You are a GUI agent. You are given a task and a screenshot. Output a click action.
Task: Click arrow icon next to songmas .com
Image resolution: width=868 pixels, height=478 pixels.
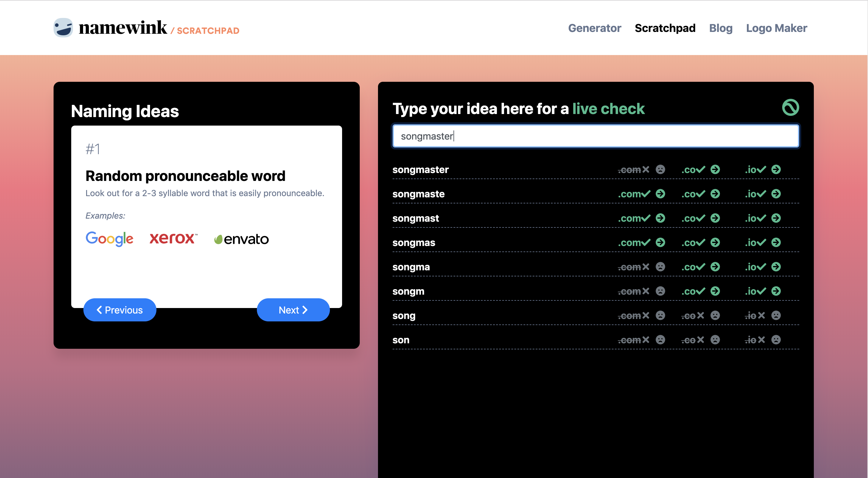point(660,242)
